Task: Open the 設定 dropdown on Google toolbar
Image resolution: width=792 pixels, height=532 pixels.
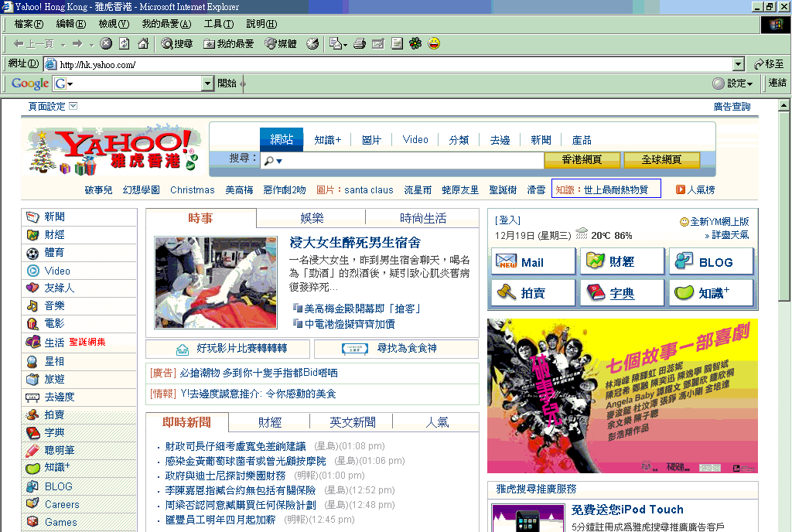Action: pos(733,84)
